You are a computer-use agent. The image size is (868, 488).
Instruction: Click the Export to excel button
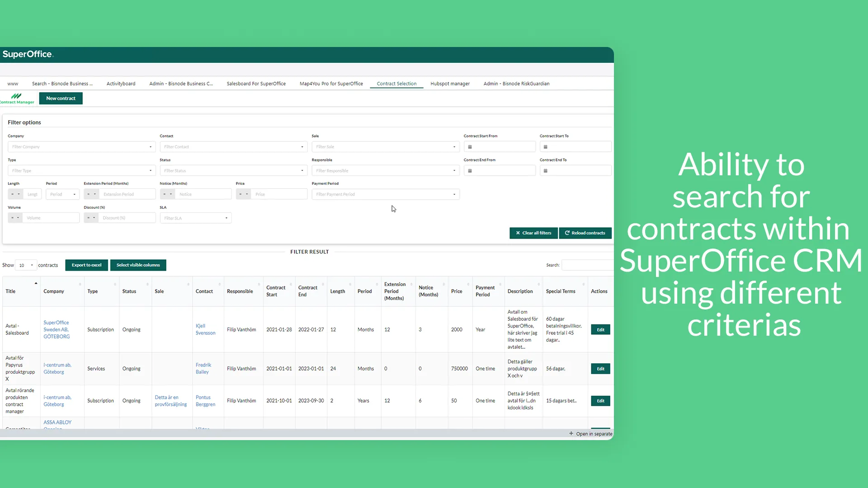(x=86, y=265)
